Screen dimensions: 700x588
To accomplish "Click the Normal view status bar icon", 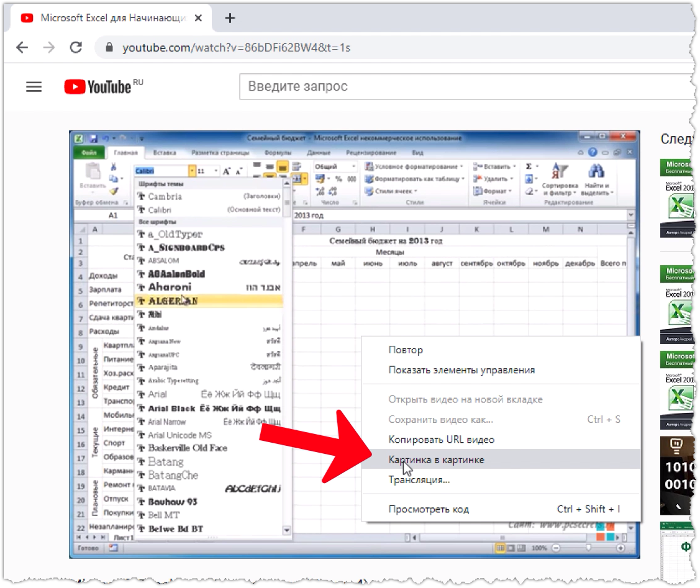I will click(501, 548).
